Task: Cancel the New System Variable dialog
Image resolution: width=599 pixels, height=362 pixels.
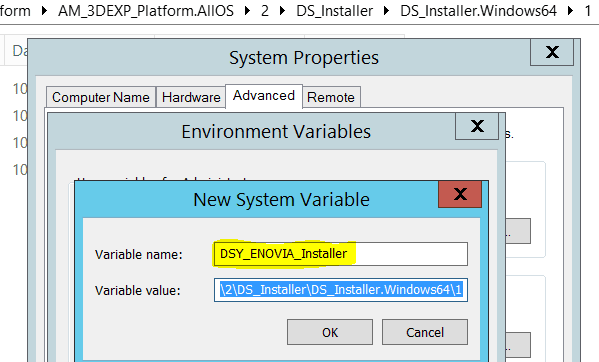Action: click(425, 332)
